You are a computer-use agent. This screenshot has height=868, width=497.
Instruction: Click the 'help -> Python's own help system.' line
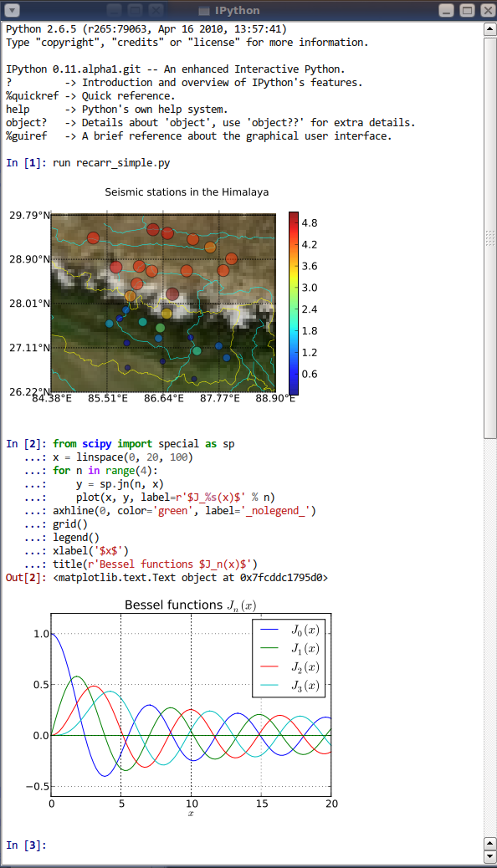click(x=117, y=109)
